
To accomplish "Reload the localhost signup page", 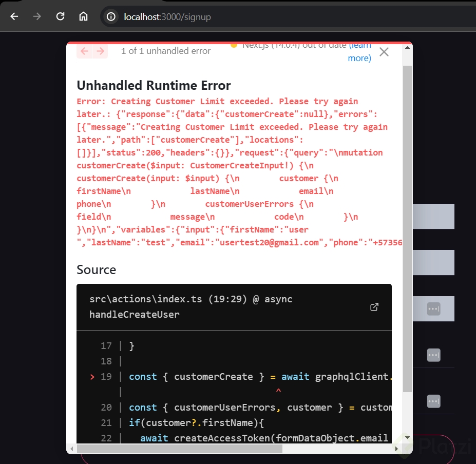I will (x=60, y=16).
